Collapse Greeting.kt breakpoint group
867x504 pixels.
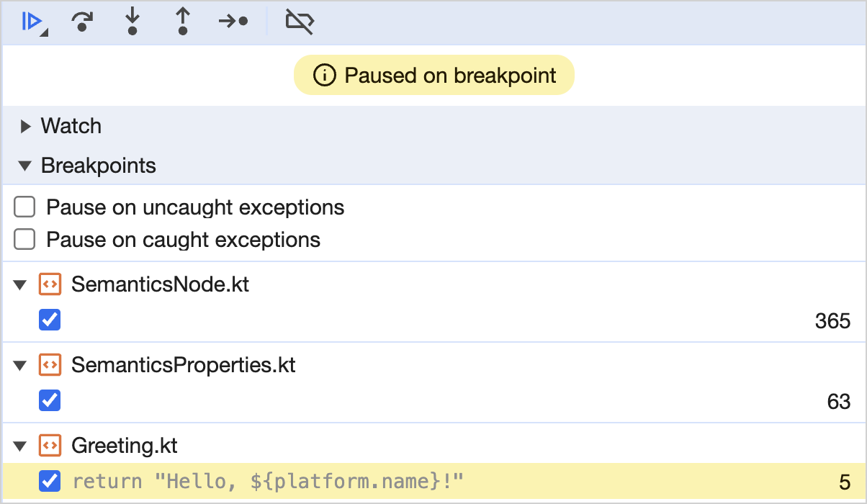click(19, 446)
